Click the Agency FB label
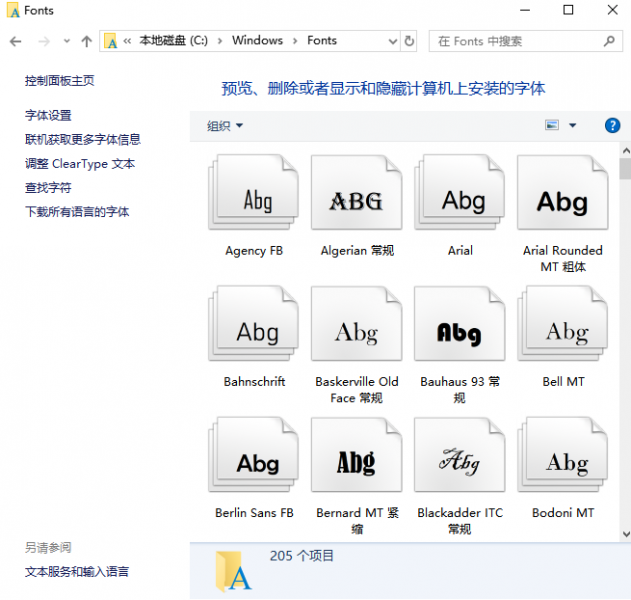The width and height of the screenshot is (631, 600). 254,251
